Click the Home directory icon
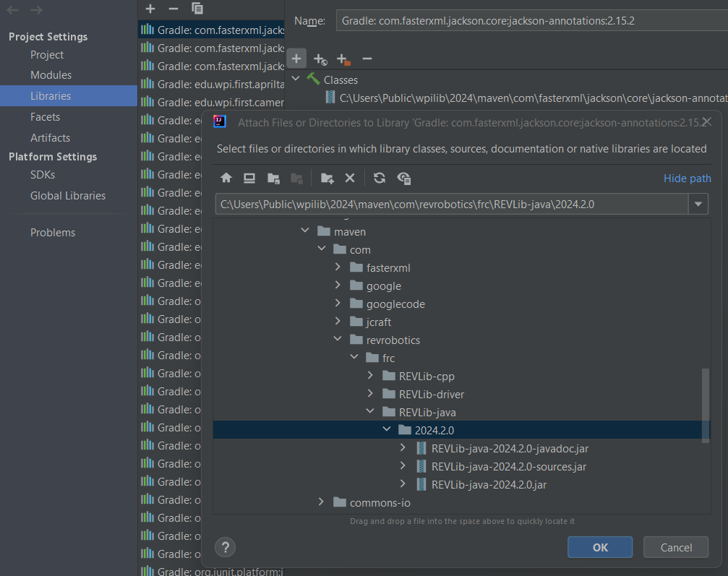The width and height of the screenshot is (728, 576). coord(226,179)
